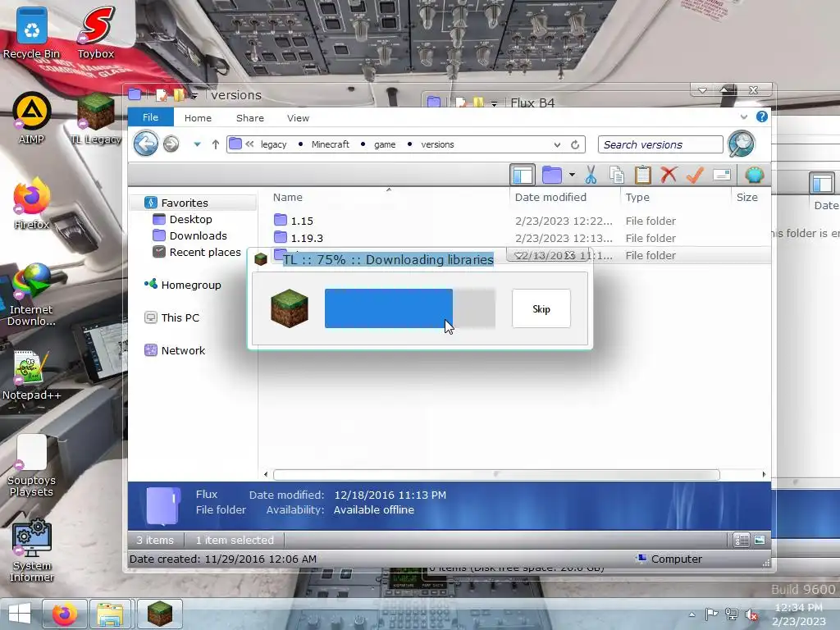Click the Minecraft launcher taskbar button
This screenshot has width=840, height=630.
pyautogui.click(x=160, y=614)
